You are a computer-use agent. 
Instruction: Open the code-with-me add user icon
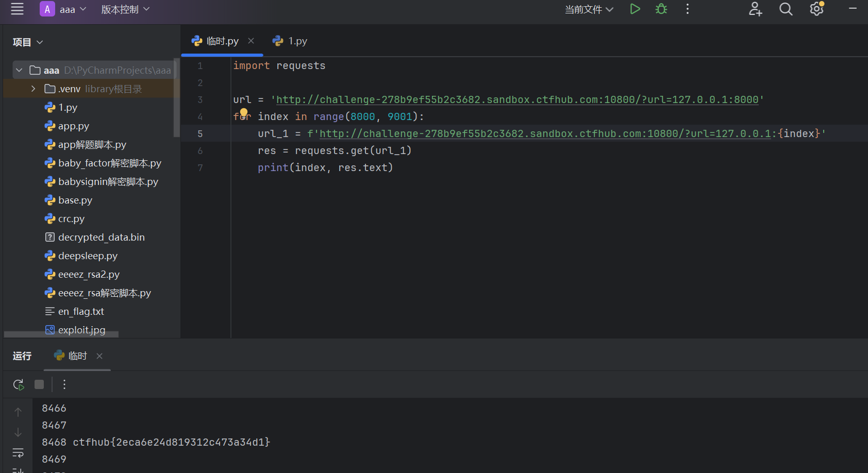756,9
